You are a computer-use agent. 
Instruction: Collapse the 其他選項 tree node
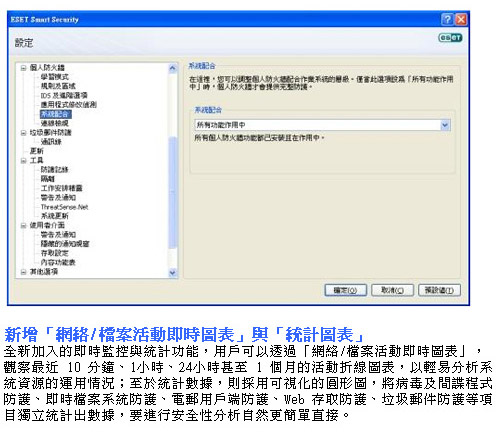point(23,272)
